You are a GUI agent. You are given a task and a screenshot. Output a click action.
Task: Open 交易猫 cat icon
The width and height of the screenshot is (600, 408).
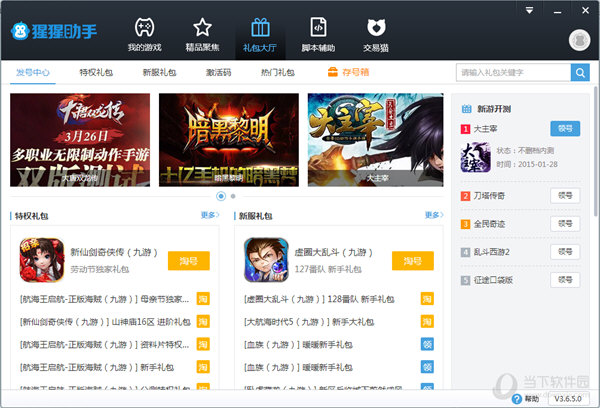(x=376, y=28)
